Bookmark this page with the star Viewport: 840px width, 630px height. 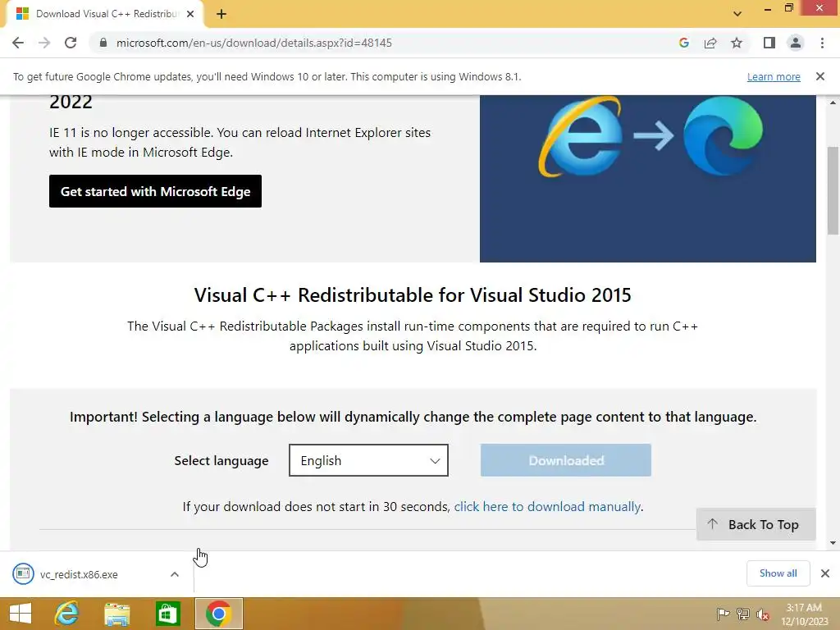(x=737, y=43)
